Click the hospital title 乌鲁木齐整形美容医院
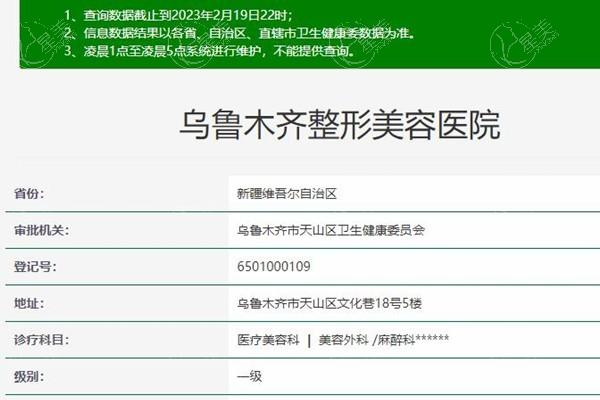The height and width of the screenshot is (400, 600). (340, 125)
